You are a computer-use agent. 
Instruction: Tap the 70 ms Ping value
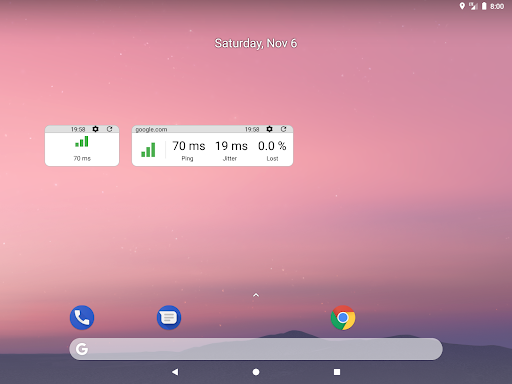[x=189, y=146]
